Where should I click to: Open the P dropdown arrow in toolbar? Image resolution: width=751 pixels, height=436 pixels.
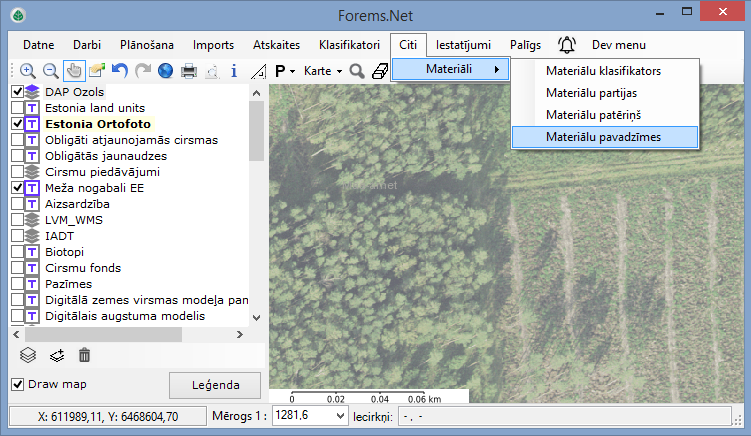[292, 71]
